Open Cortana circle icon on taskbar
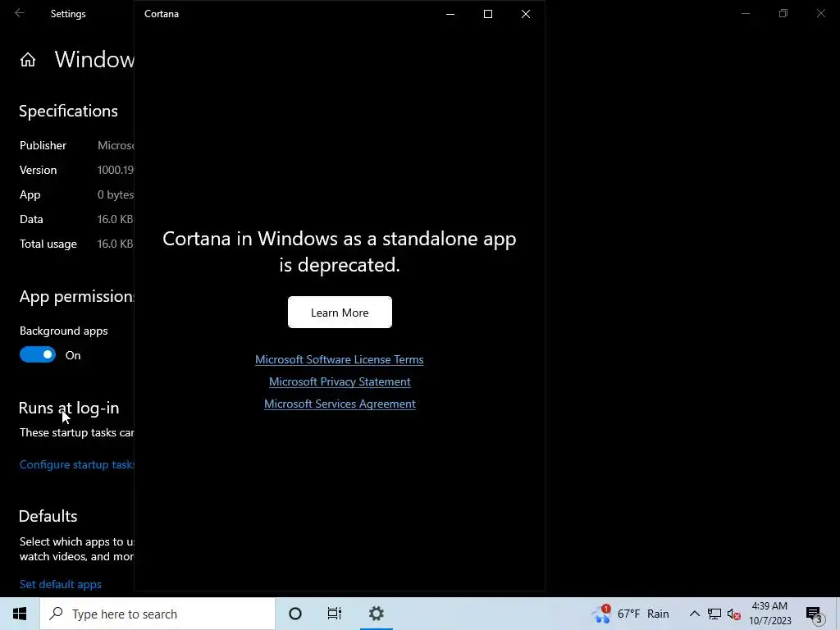 click(295, 614)
